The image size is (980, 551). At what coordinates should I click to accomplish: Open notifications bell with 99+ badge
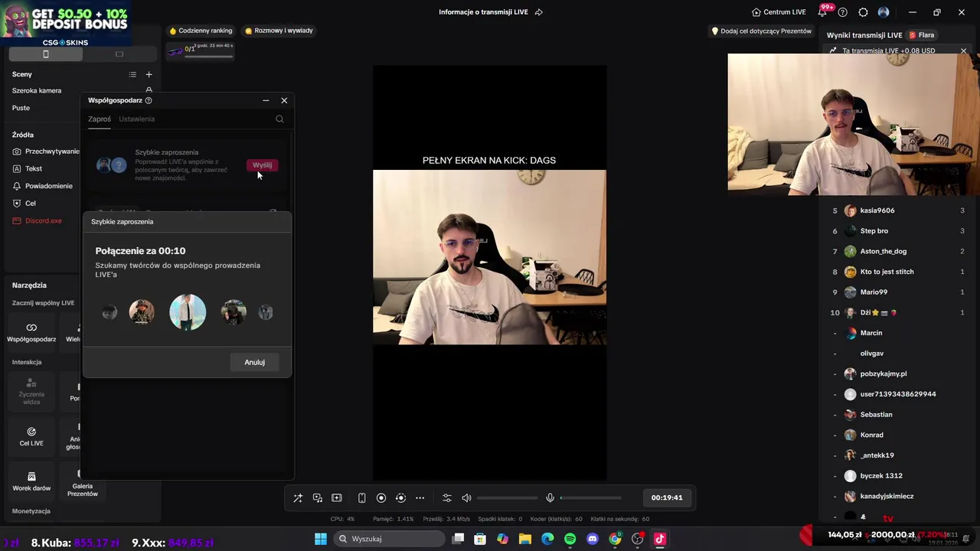point(824,11)
